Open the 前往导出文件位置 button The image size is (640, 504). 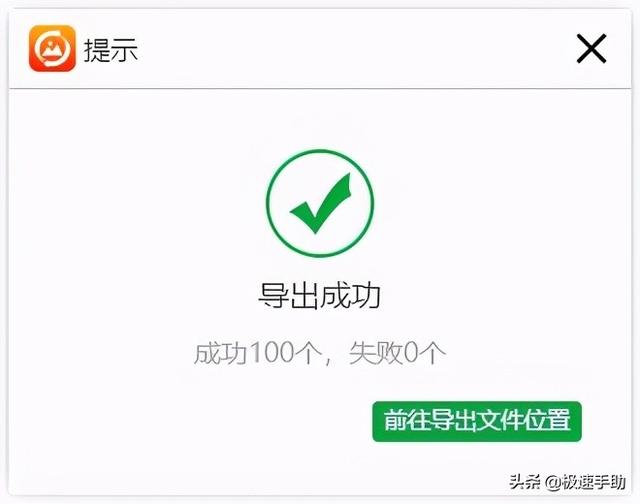(x=477, y=421)
